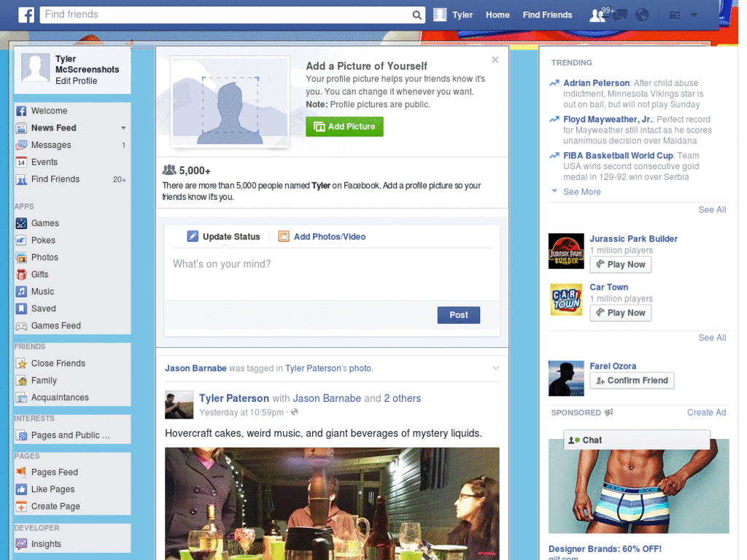Click Tyler profile thumbnail in top bar

440,15
